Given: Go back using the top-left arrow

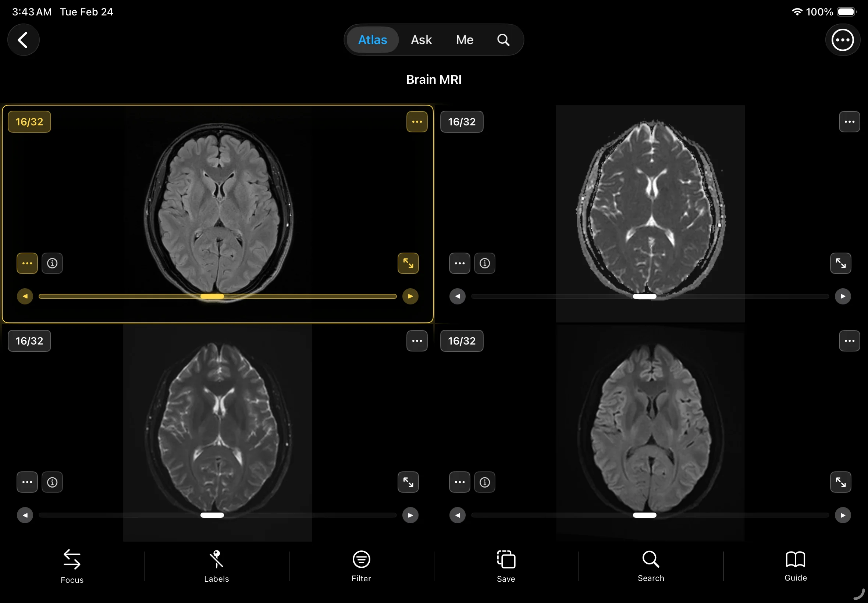Looking at the screenshot, I should point(24,40).
